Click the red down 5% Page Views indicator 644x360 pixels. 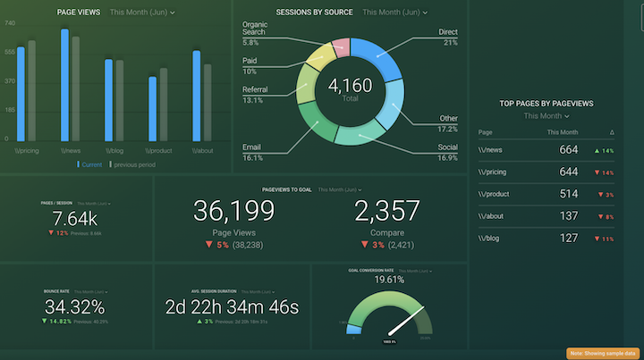pyautogui.click(x=216, y=245)
